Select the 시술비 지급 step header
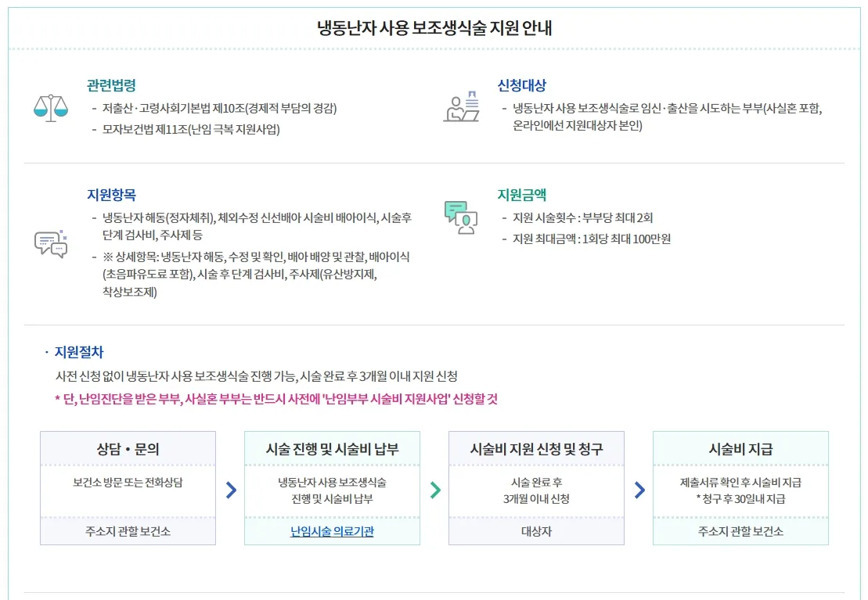 pyautogui.click(x=740, y=449)
